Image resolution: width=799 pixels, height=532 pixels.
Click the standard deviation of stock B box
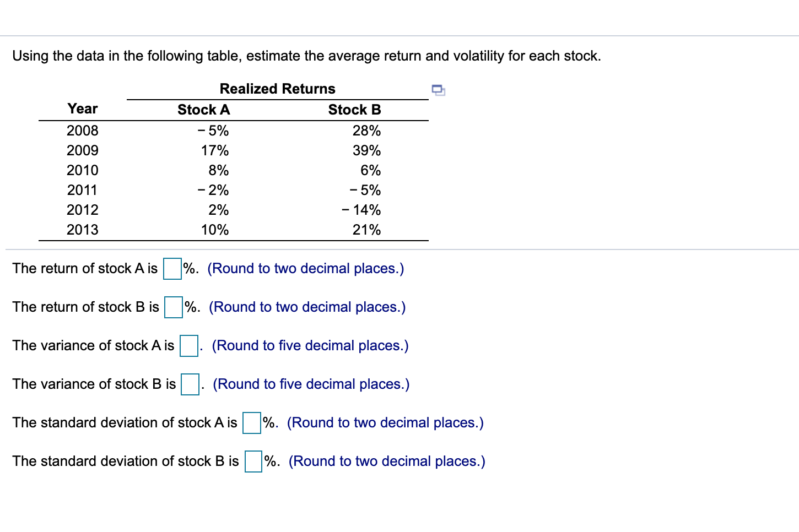[x=252, y=462]
